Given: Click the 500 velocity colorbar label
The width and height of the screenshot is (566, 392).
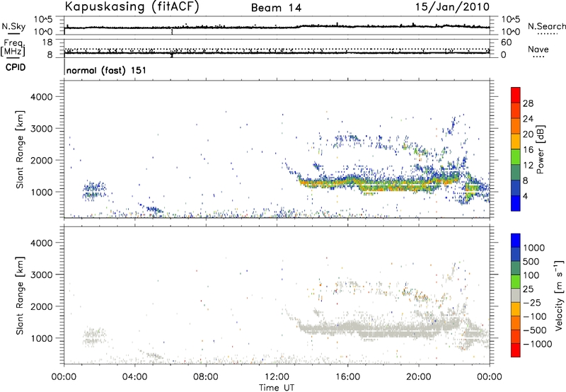Looking at the screenshot, I should 531,262.
